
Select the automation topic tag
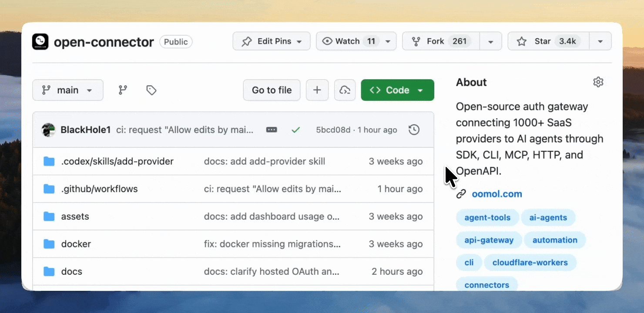(555, 240)
